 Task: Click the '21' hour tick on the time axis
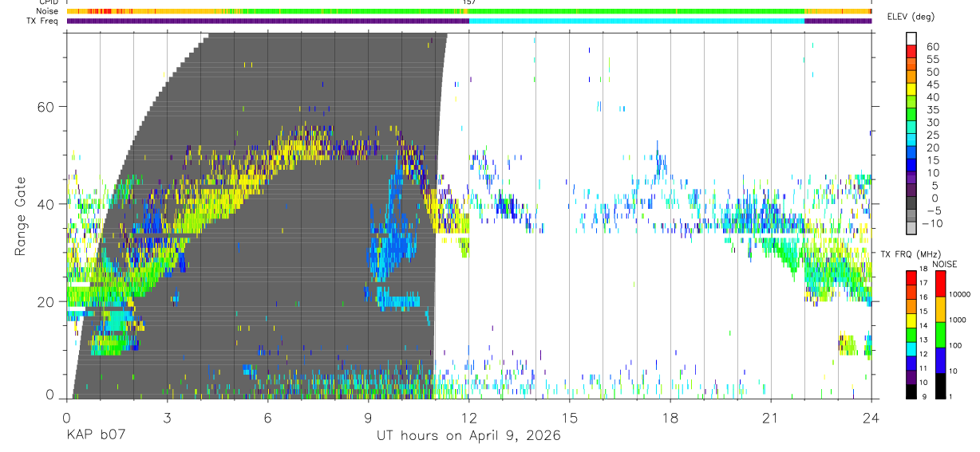(x=770, y=418)
